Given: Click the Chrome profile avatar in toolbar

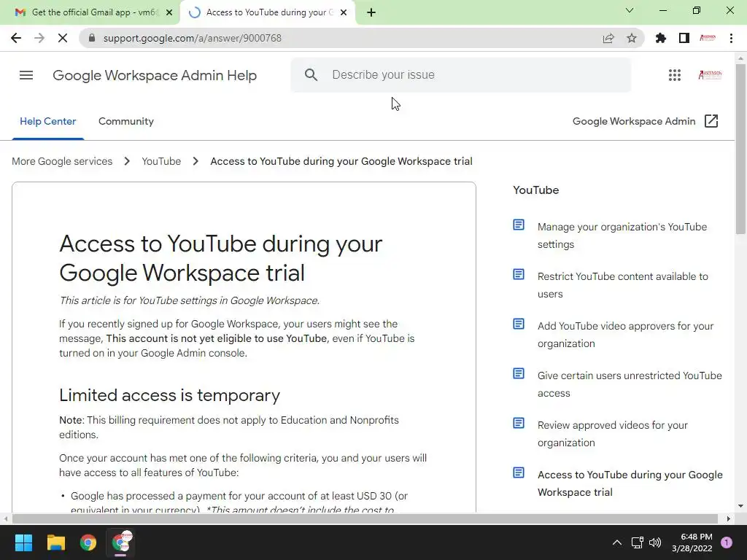Looking at the screenshot, I should tap(708, 38).
